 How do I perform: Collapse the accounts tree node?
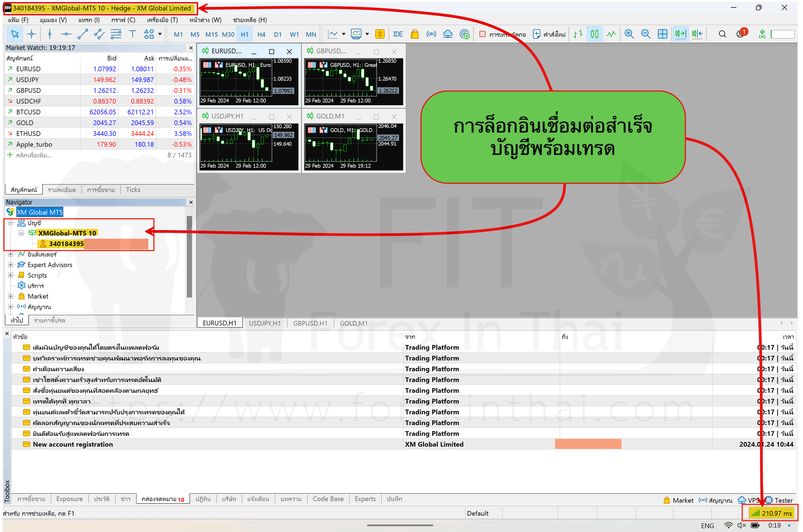pos(11,223)
